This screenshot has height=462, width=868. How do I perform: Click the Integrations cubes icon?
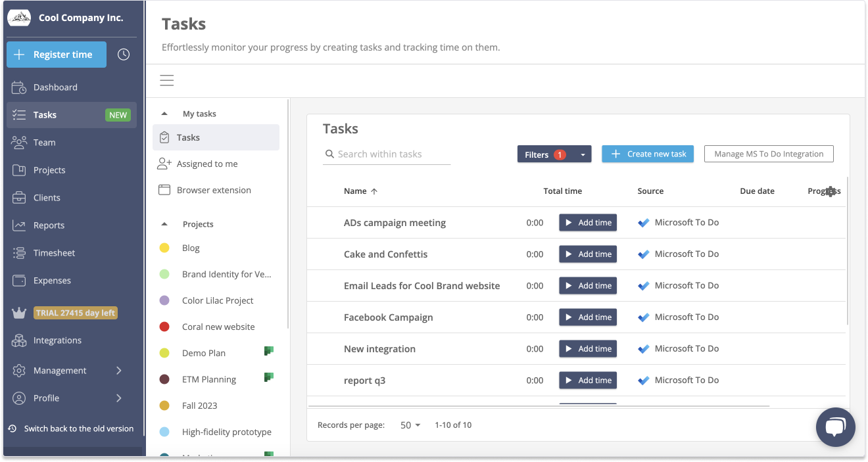[19, 340]
